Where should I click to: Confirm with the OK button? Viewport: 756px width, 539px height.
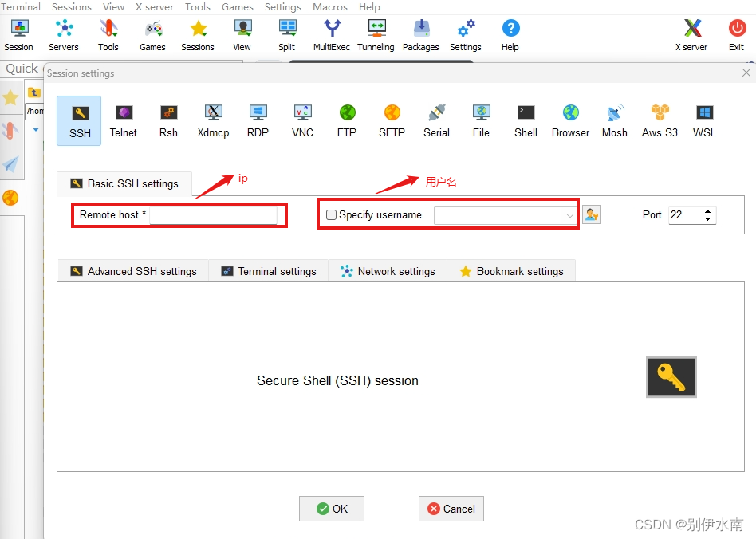332,509
